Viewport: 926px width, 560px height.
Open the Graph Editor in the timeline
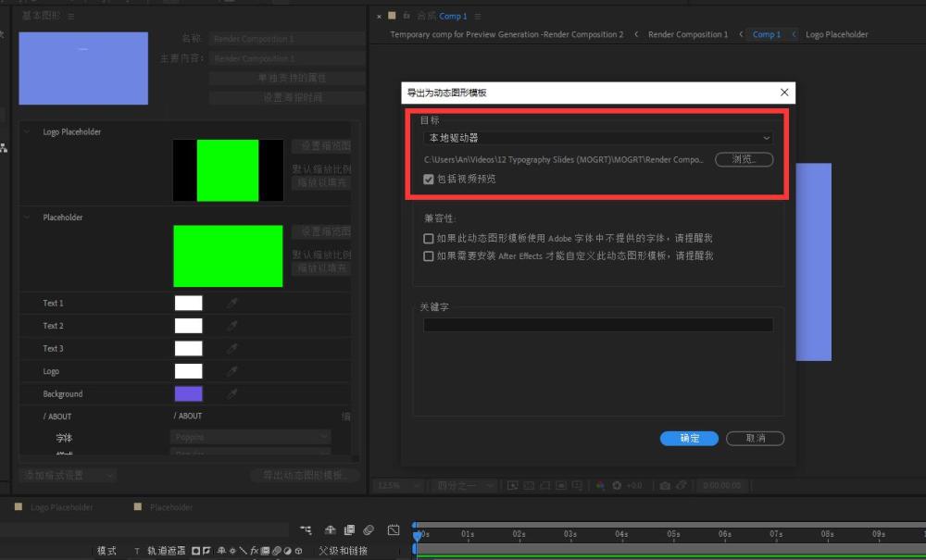click(x=394, y=529)
